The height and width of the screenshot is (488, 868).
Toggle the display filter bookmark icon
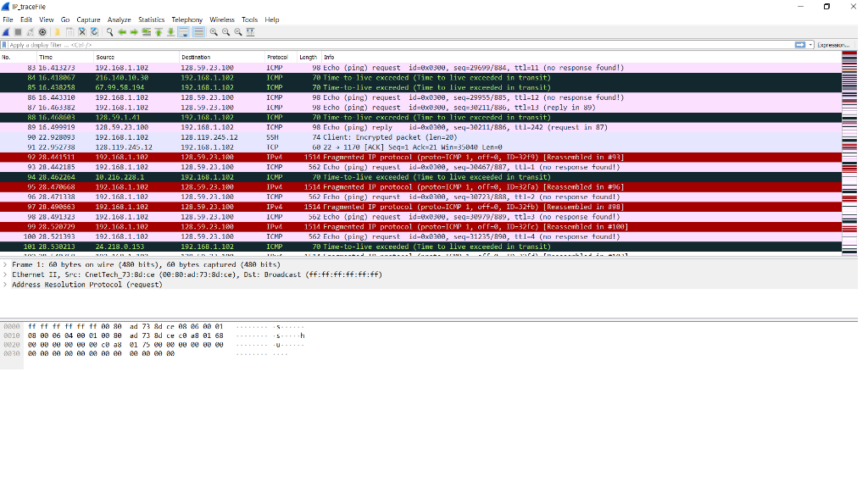(x=4, y=43)
